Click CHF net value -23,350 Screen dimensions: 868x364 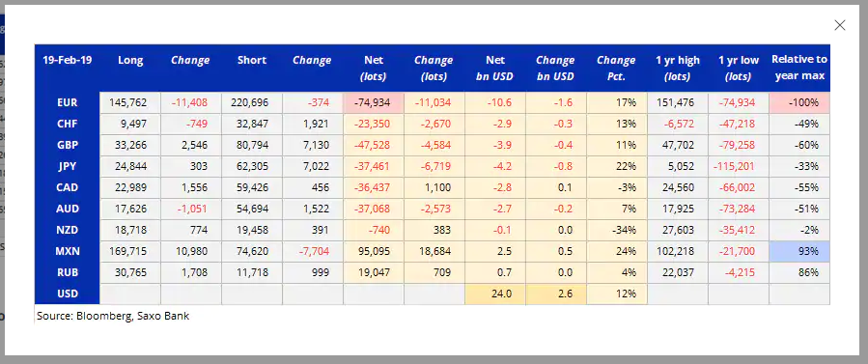point(374,124)
